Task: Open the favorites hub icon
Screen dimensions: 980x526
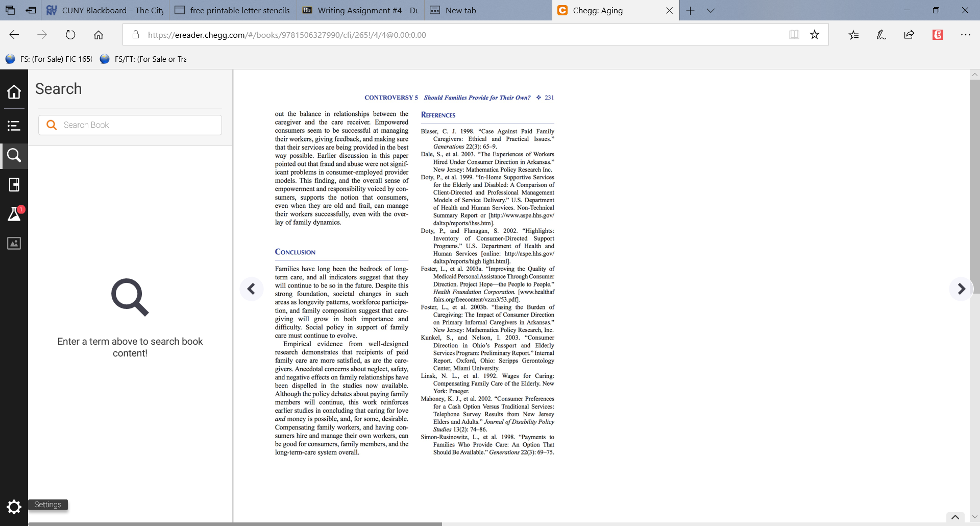Action: pos(853,35)
